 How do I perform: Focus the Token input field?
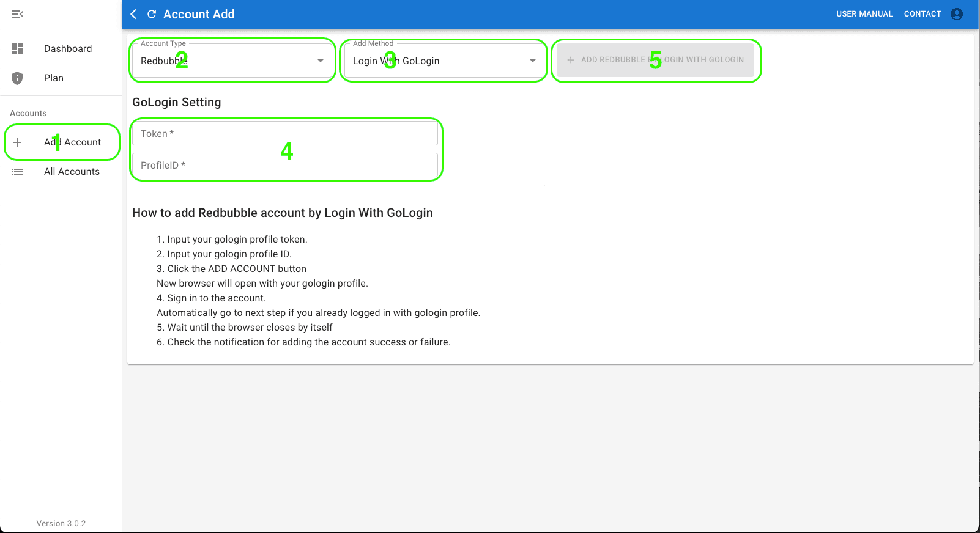pyautogui.click(x=285, y=133)
